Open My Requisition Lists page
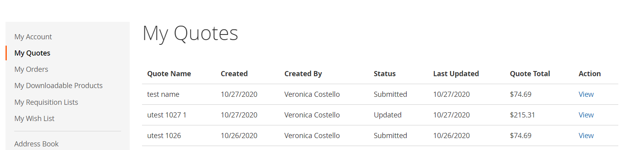The height and width of the screenshot is (150, 644). click(46, 102)
